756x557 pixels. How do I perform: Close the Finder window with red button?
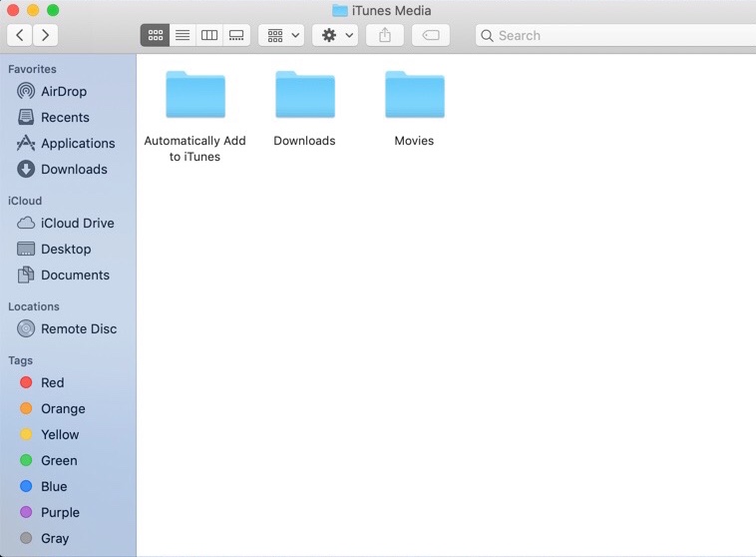[13, 10]
